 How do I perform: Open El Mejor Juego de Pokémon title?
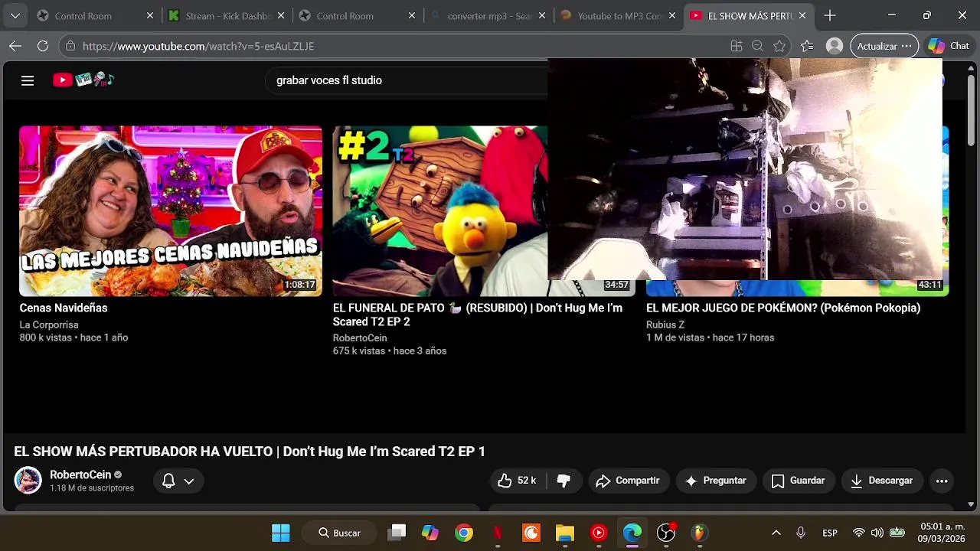[x=783, y=308]
